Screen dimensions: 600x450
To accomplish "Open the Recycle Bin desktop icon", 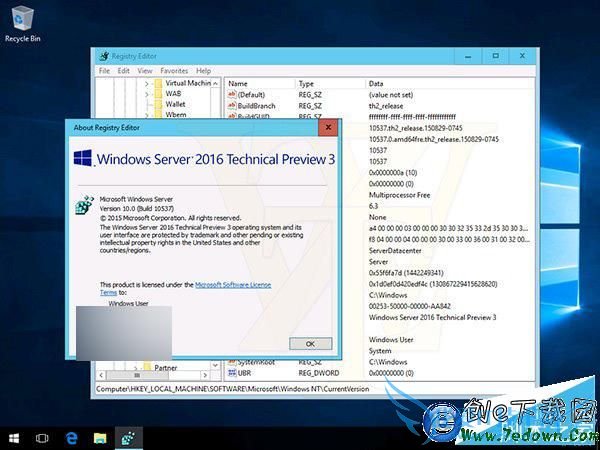I will tap(22, 24).
